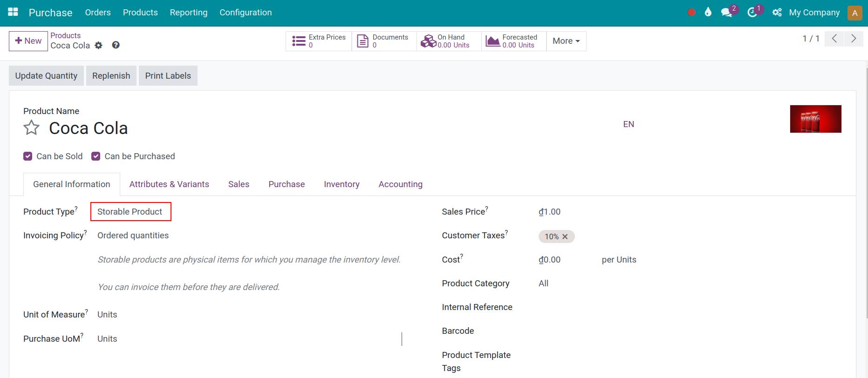
Task: Click the New button
Action: pyautogui.click(x=28, y=41)
